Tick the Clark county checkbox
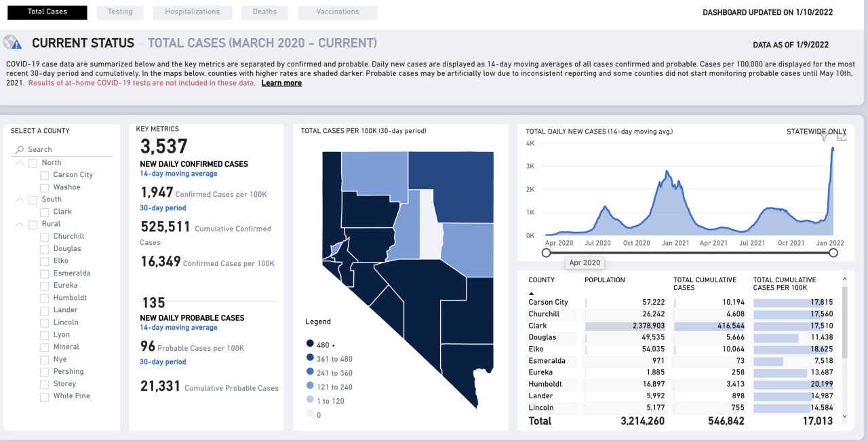Screen dimensions: 868x441 coord(44,212)
